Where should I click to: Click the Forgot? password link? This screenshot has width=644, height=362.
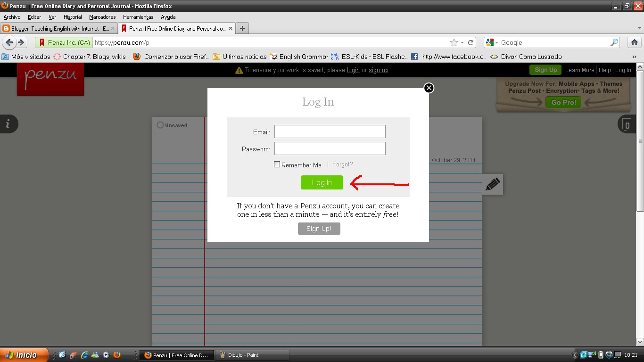(x=342, y=165)
